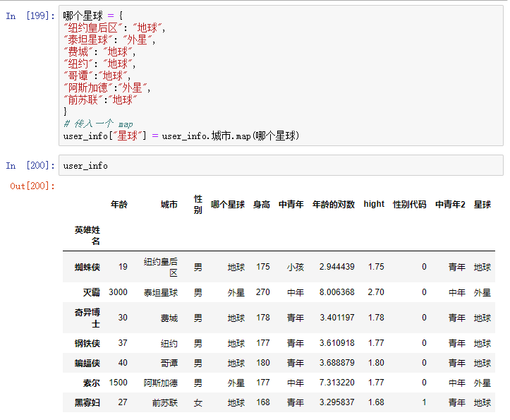Click the hight value 2.70
Viewport: 510px width, 420px height.
[x=376, y=292]
